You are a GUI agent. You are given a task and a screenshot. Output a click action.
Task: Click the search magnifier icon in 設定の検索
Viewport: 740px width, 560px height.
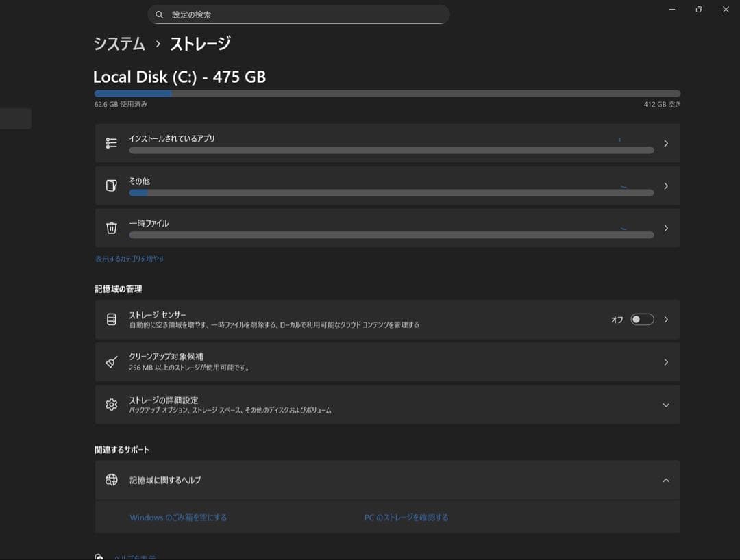(159, 14)
